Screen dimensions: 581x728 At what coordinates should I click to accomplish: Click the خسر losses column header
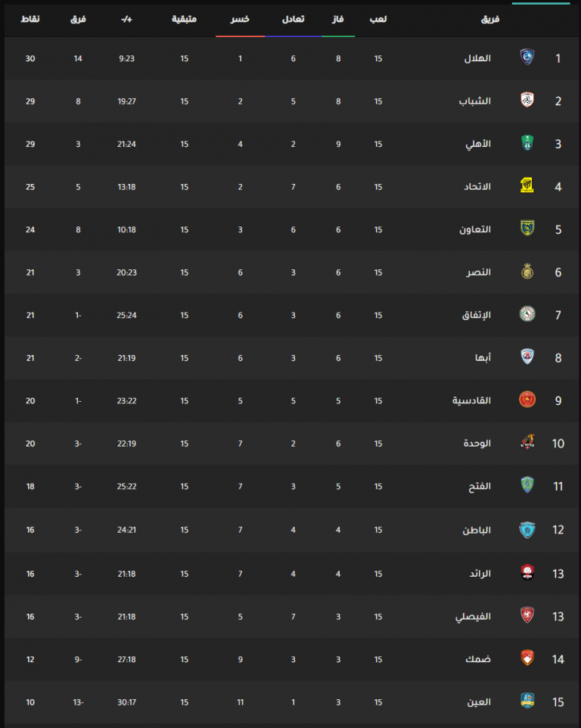pyautogui.click(x=240, y=19)
